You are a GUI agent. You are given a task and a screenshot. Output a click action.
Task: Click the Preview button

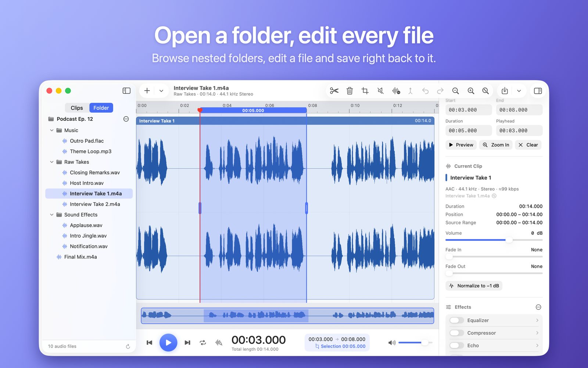461,145
